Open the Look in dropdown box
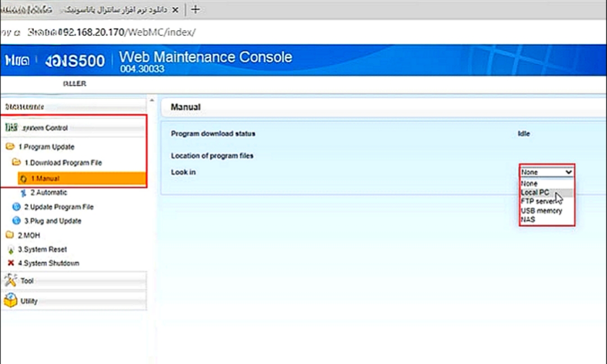This screenshot has height=364, width=607. pos(546,172)
